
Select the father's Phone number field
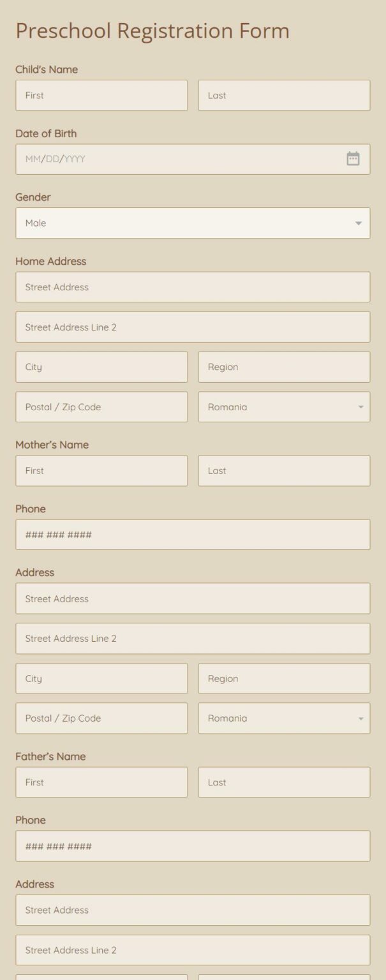(193, 846)
